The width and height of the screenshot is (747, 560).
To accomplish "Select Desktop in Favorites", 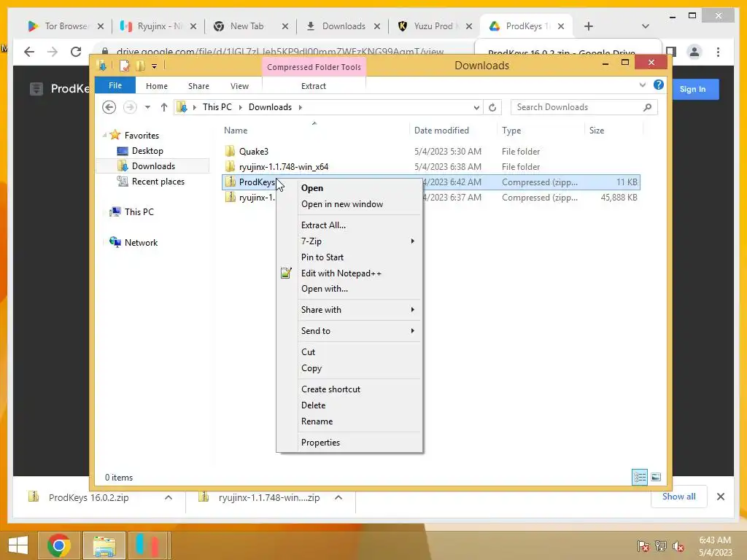I will point(147,151).
